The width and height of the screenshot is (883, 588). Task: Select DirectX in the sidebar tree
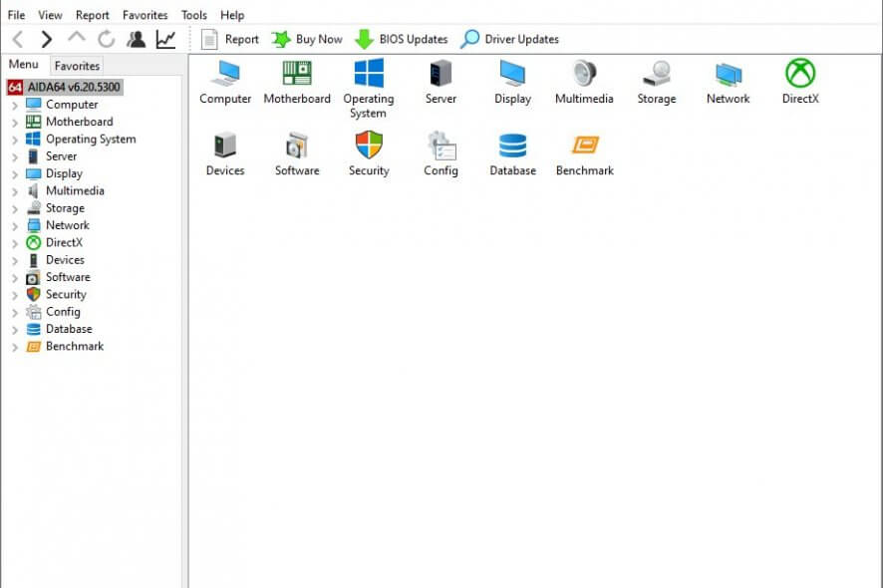coord(64,243)
